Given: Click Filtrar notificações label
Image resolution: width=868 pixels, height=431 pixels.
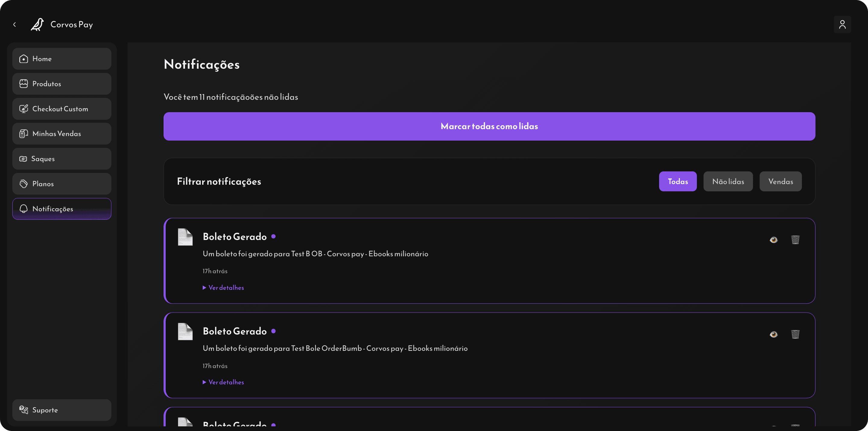Looking at the screenshot, I should point(219,181).
